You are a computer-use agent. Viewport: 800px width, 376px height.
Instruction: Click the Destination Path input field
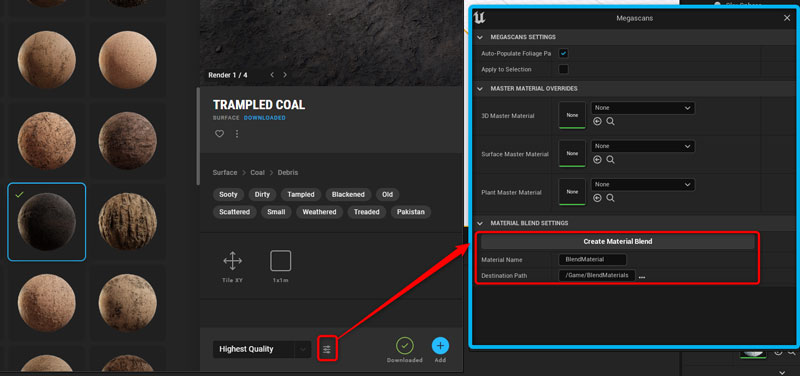pos(597,275)
